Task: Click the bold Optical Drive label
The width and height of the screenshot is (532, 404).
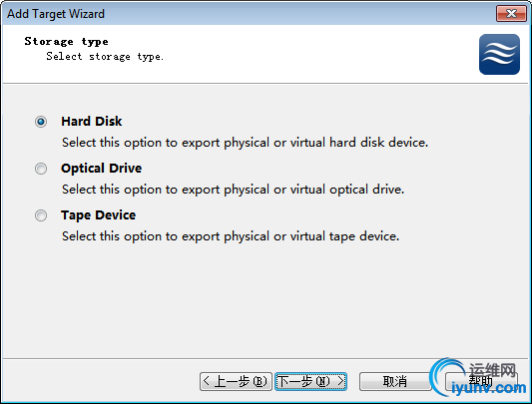Action: [101, 169]
